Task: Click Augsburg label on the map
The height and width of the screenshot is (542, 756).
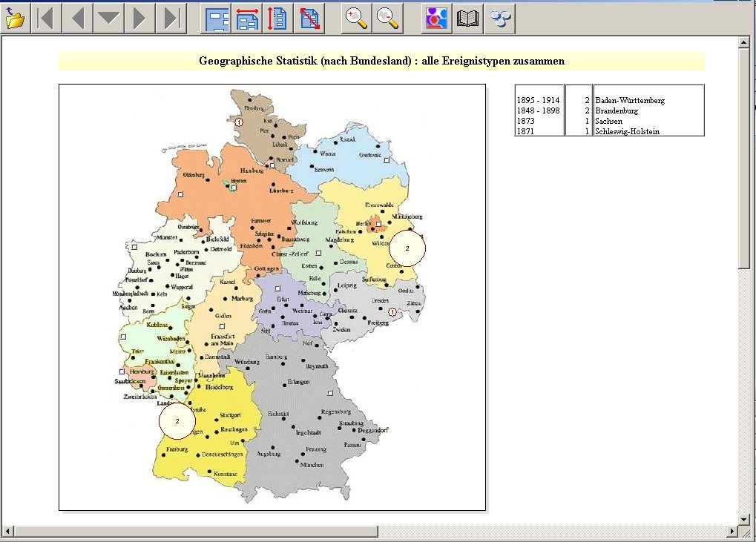Action: [269, 454]
